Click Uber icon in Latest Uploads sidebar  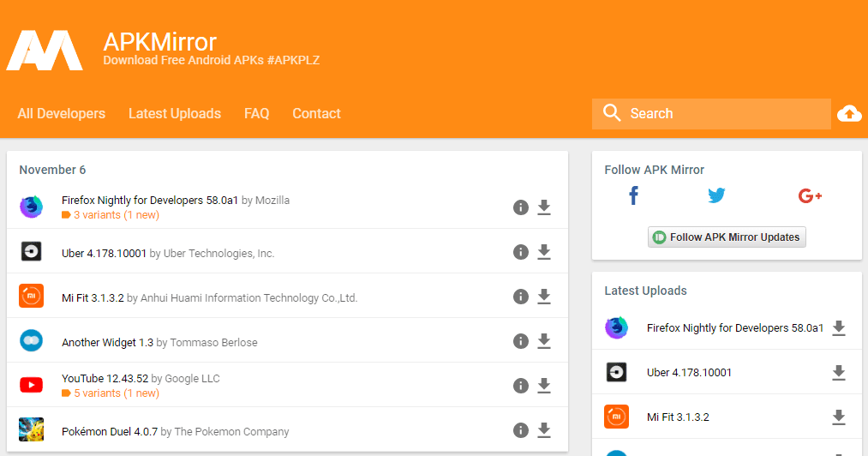[x=617, y=372]
